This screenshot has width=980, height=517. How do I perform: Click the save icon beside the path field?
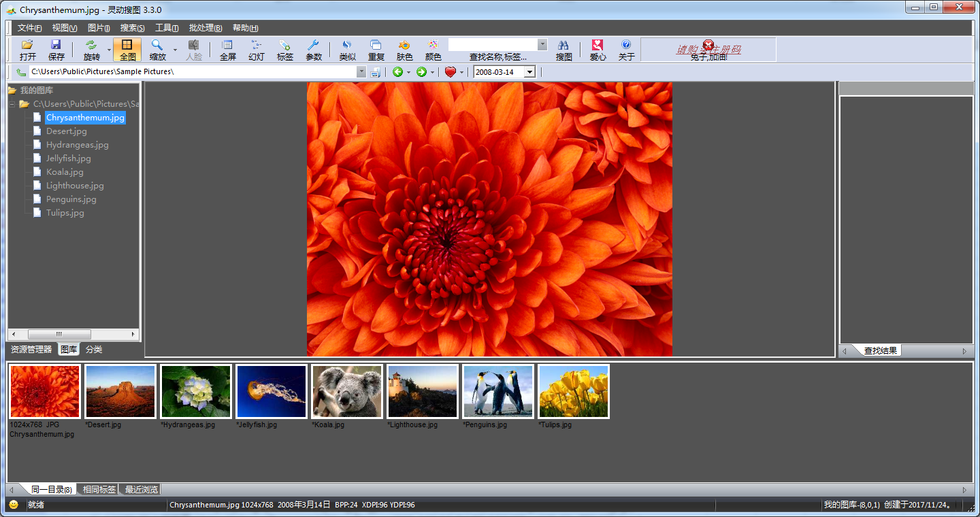pos(375,72)
